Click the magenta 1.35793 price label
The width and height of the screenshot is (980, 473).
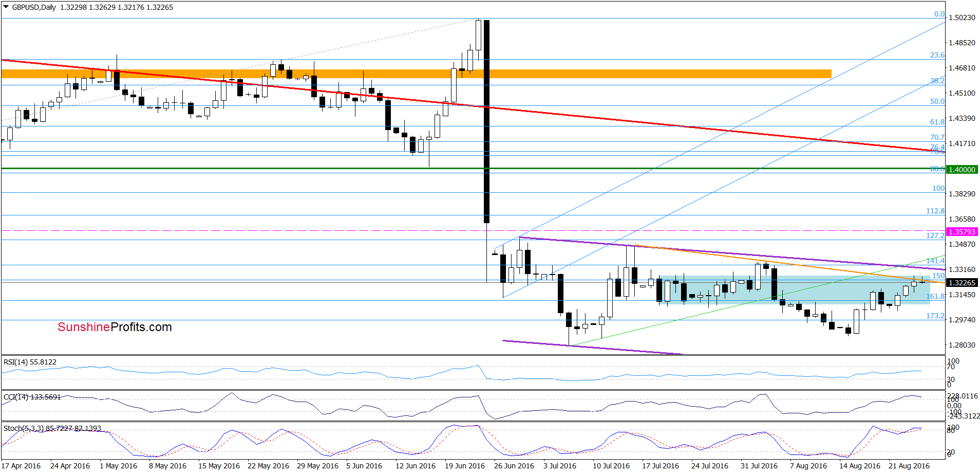click(x=962, y=232)
